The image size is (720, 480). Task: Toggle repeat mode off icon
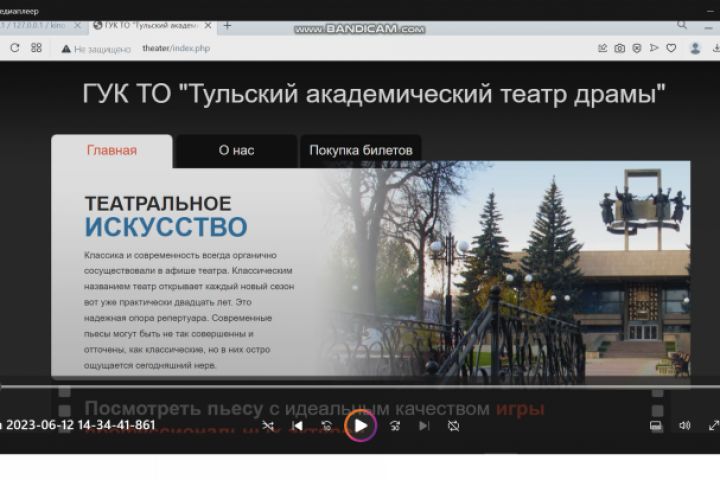coord(453,426)
